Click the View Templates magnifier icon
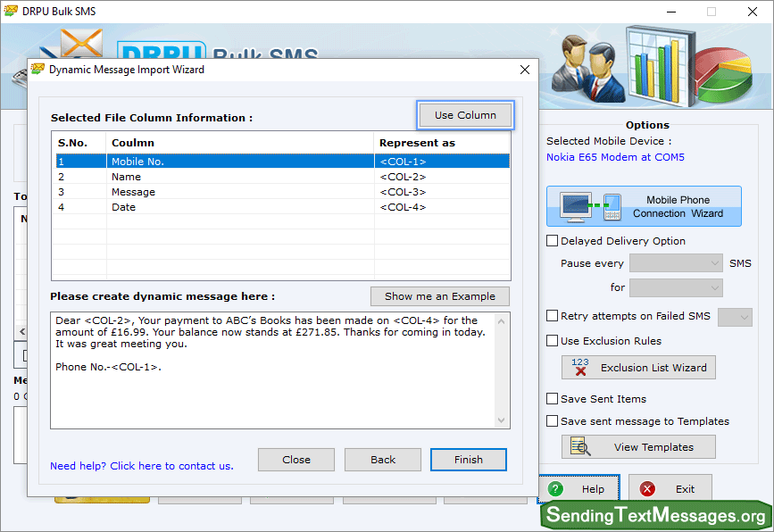The width and height of the screenshot is (774, 532). 580,446
